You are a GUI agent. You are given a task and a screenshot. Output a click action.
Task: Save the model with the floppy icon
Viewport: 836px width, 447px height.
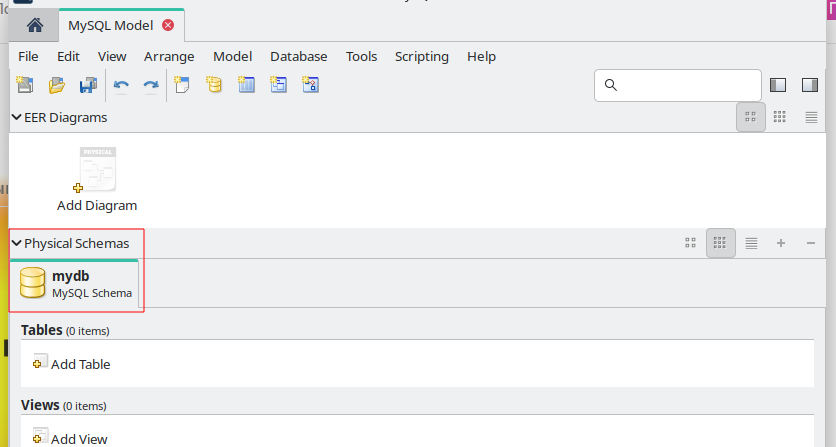coord(88,86)
